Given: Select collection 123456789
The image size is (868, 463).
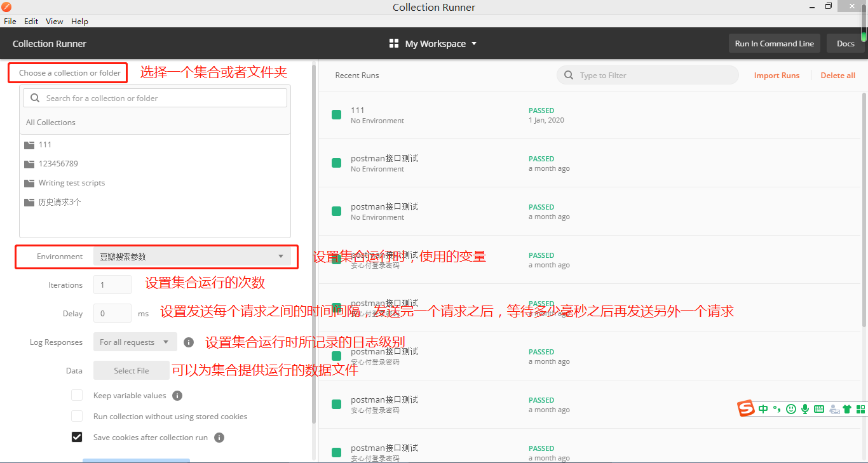Looking at the screenshot, I should [155, 164].
